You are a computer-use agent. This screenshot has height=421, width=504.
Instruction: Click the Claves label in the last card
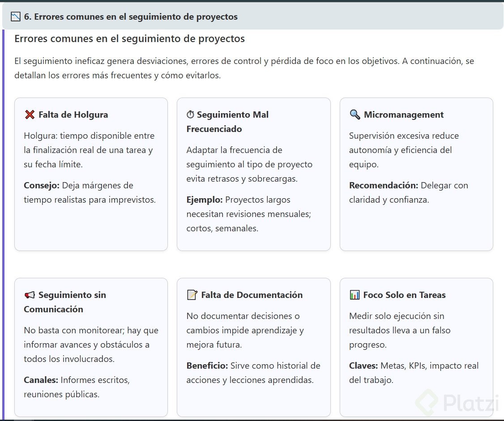point(363,366)
